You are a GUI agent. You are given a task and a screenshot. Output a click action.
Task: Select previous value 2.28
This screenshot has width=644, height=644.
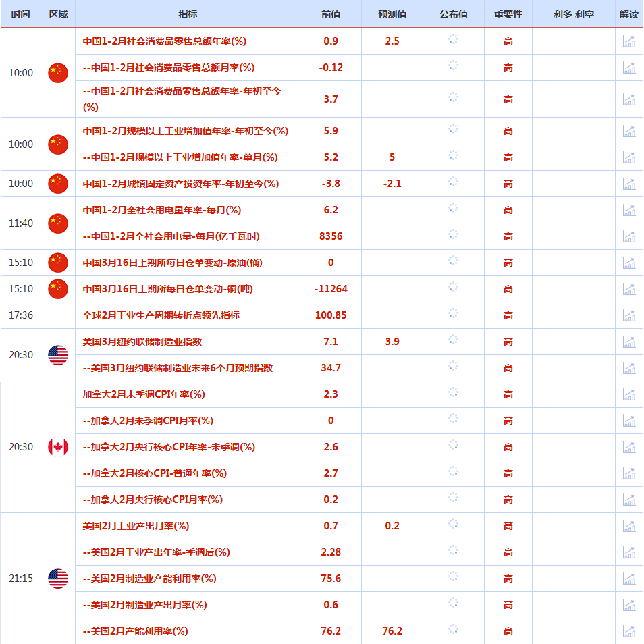(x=331, y=552)
